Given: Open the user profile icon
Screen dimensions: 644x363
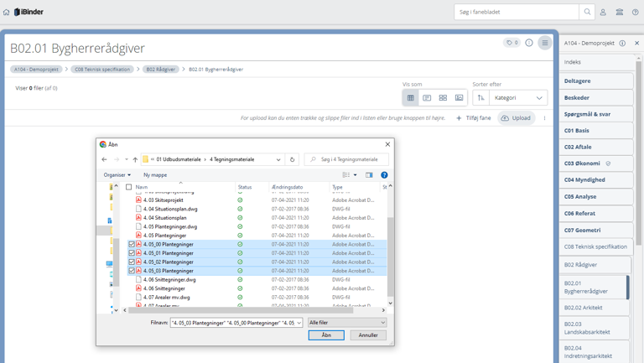Looking at the screenshot, I should coord(603,13).
